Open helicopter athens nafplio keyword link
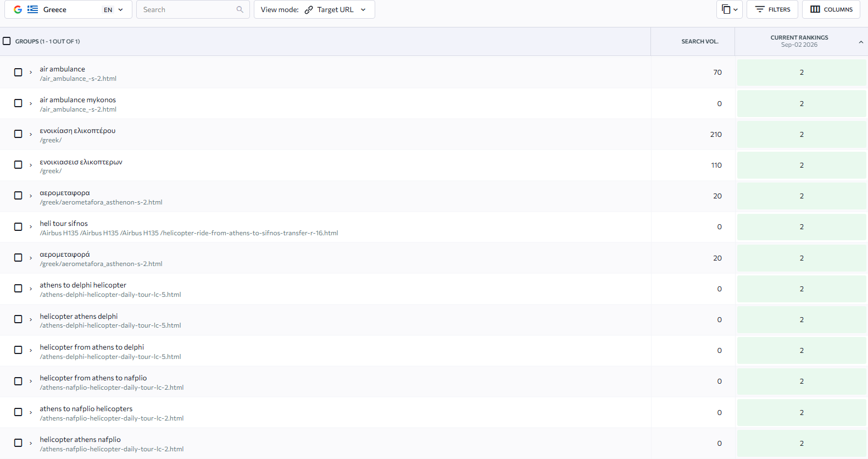 (x=80, y=439)
